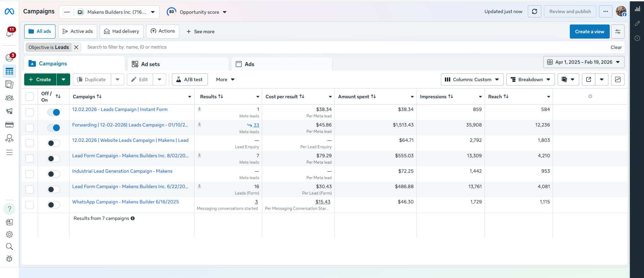Remove the Objective is Leads filter

pyautogui.click(x=76, y=47)
